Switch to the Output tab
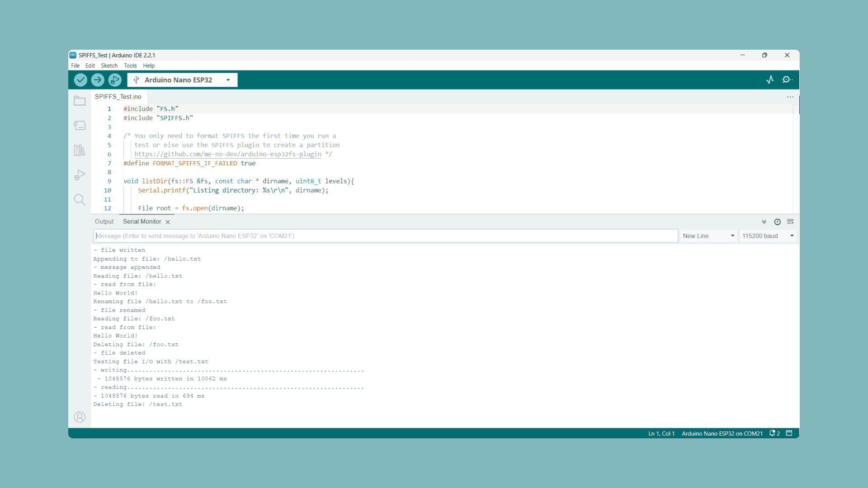Viewport: 868px width, 488px height. [104, 222]
